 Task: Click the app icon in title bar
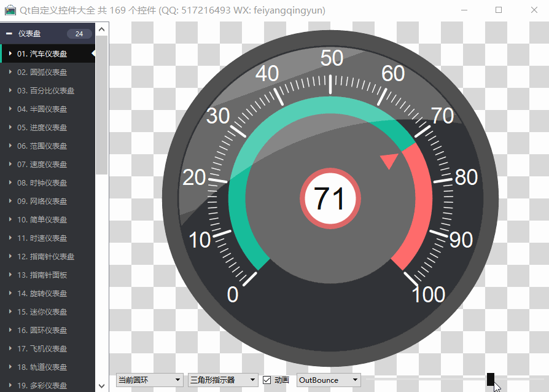coord(10,10)
